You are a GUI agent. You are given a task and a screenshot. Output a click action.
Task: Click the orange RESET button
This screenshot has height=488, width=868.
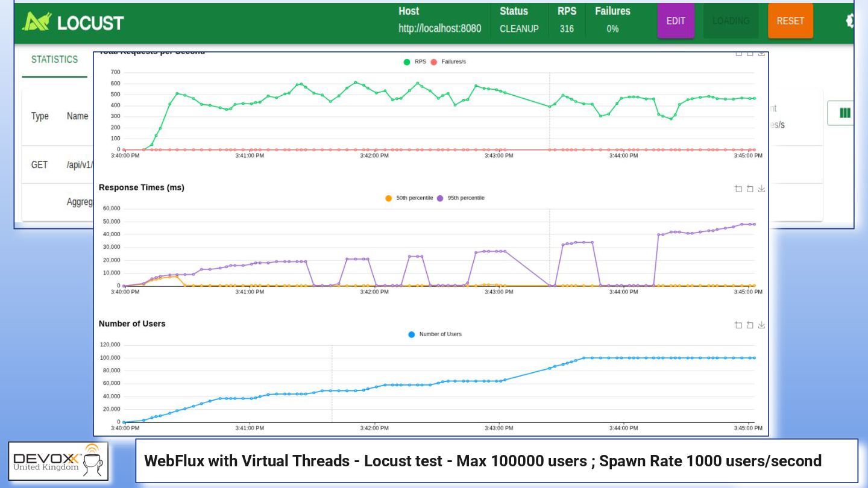pyautogui.click(x=790, y=21)
